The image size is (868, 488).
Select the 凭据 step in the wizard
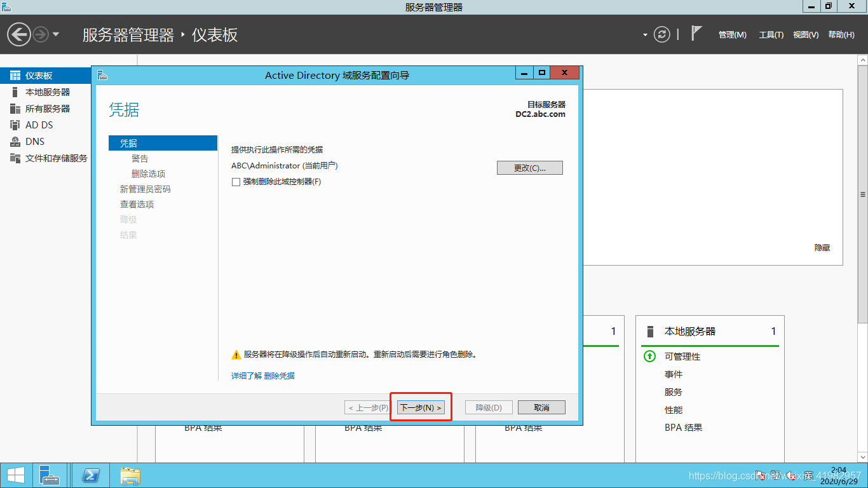pyautogui.click(x=163, y=143)
